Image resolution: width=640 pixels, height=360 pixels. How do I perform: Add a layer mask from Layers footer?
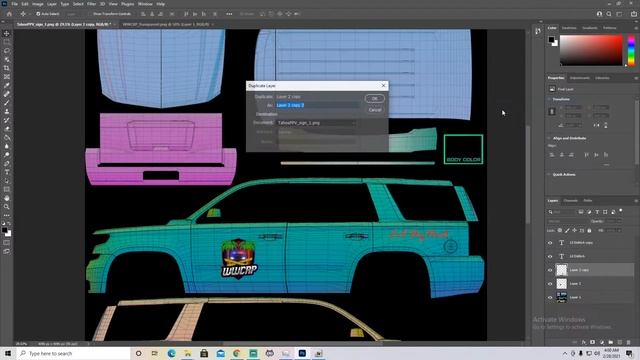pos(593,342)
